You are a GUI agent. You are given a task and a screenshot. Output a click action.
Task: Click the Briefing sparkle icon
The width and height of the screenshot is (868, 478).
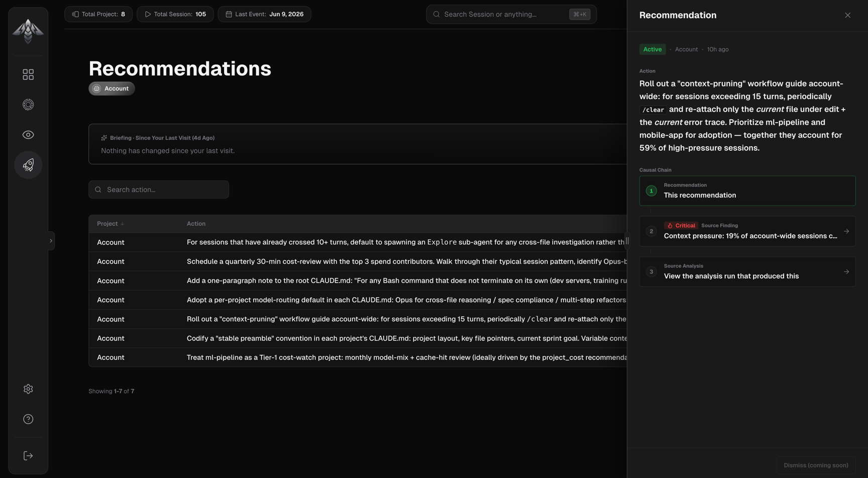104,138
